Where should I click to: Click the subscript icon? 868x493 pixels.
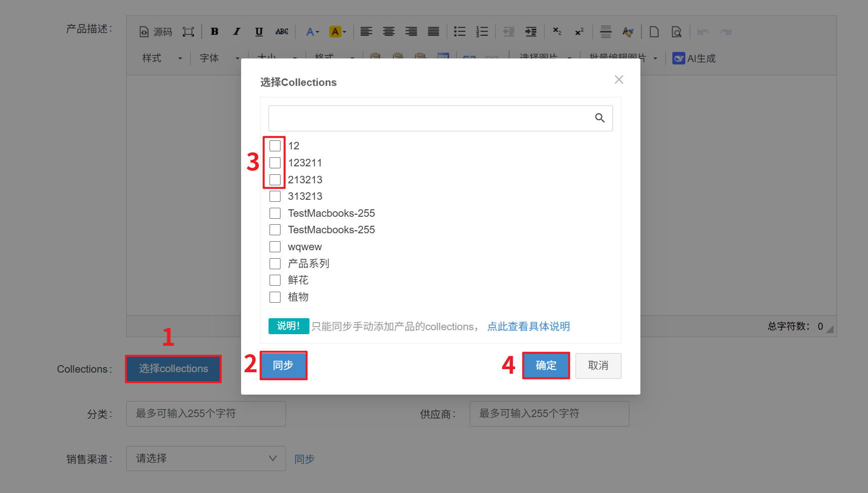557,31
